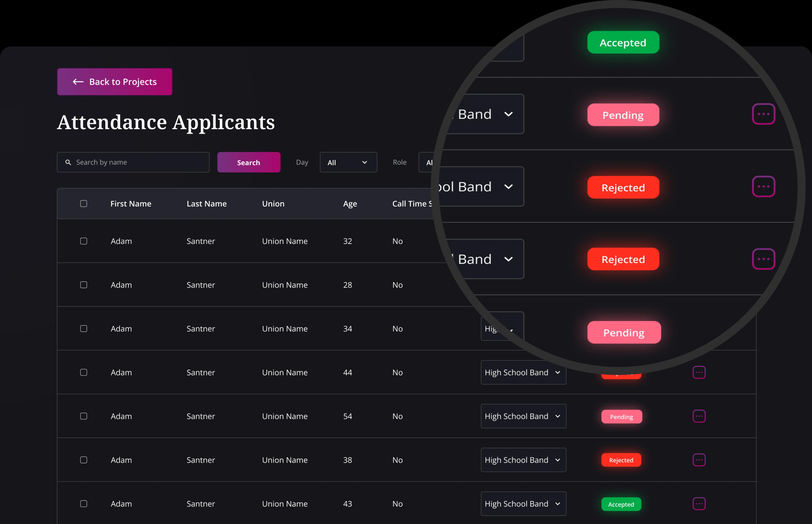Open the more-options icon in age 43 row
Screen dimensions: 812x524
[x=699, y=503]
